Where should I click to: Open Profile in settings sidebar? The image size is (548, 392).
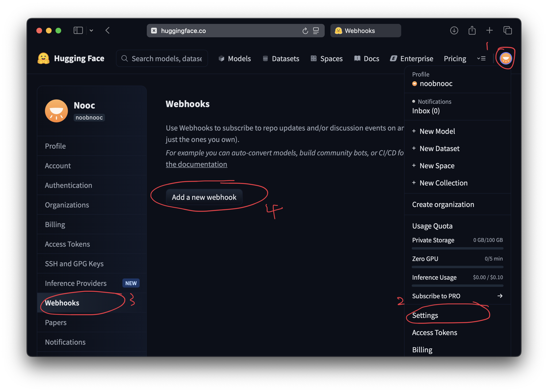point(92,146)
